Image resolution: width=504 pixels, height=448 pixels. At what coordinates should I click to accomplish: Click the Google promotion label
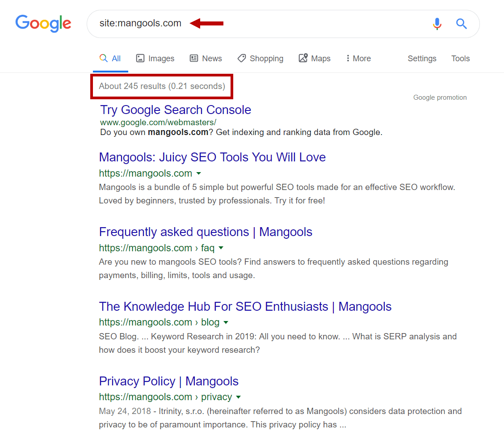[440, 97]
